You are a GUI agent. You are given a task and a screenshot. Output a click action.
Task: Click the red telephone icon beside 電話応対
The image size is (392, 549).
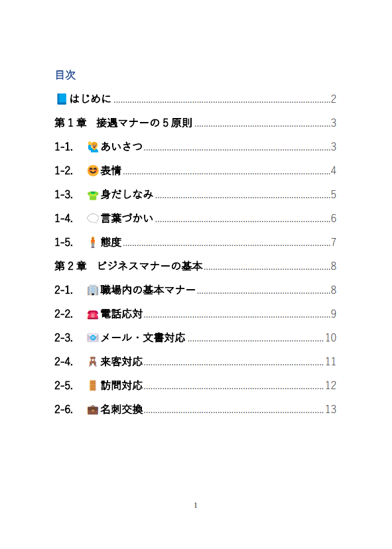click(x=93, y=314)
